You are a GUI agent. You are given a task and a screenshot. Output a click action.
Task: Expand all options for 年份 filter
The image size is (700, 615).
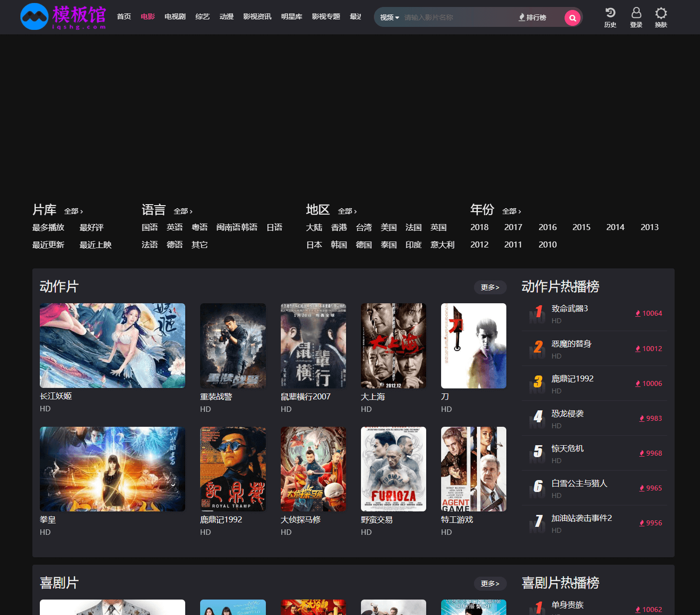[511, 211]
